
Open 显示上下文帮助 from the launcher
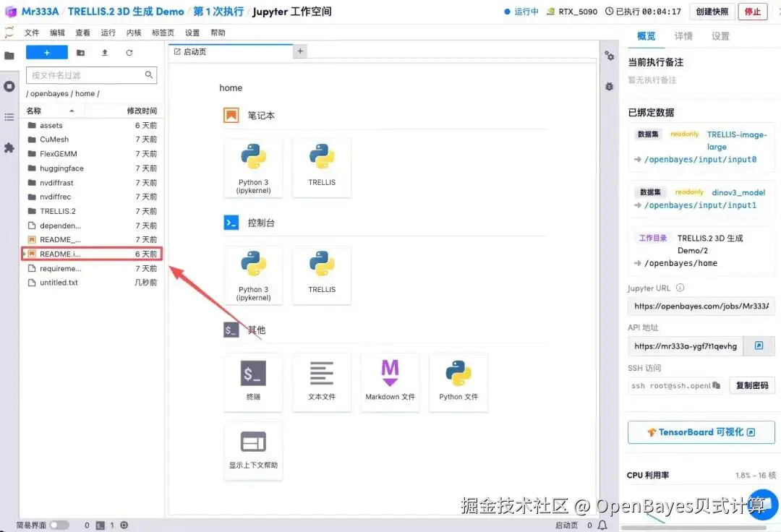(253, 450)
